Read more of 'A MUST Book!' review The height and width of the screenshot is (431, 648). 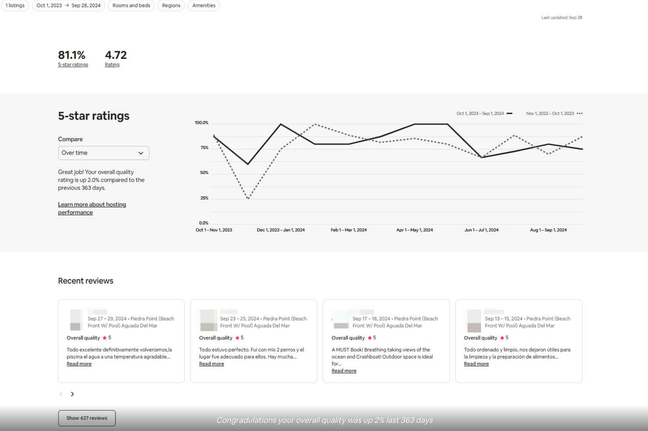[344, 371]
